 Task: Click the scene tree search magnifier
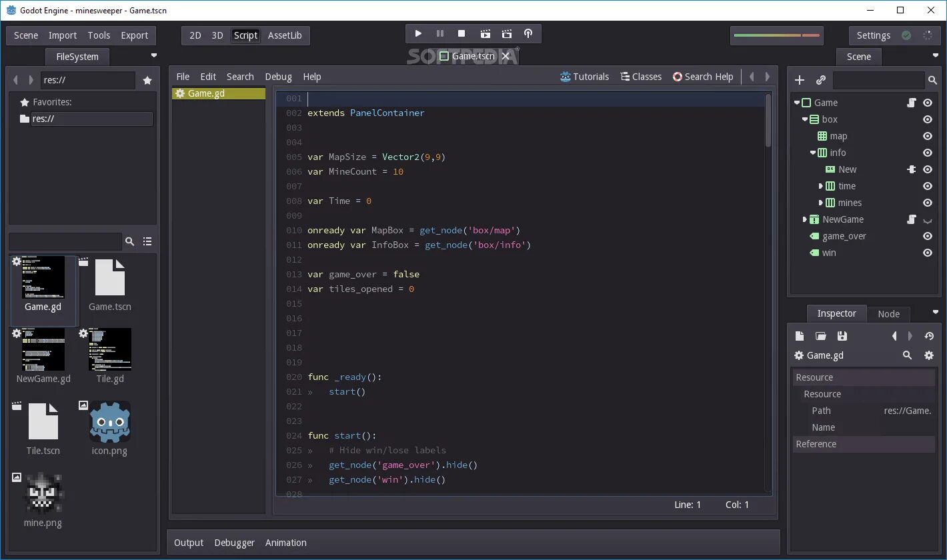coord(932,80)
